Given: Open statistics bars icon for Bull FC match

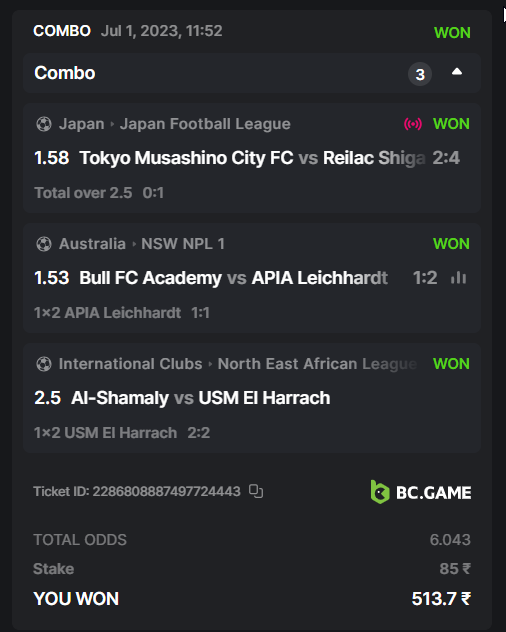Looking at the screenshot, I should point(458,278).
